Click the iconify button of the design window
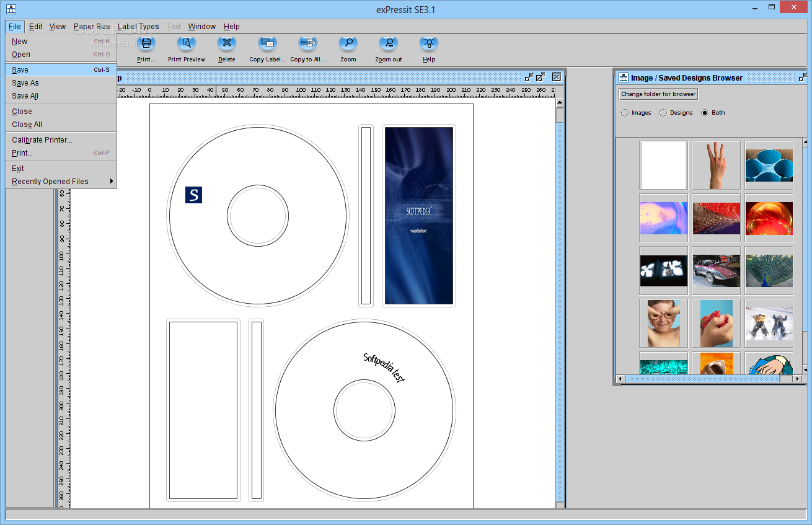The image size is (812, 525). tap(529, 77)
